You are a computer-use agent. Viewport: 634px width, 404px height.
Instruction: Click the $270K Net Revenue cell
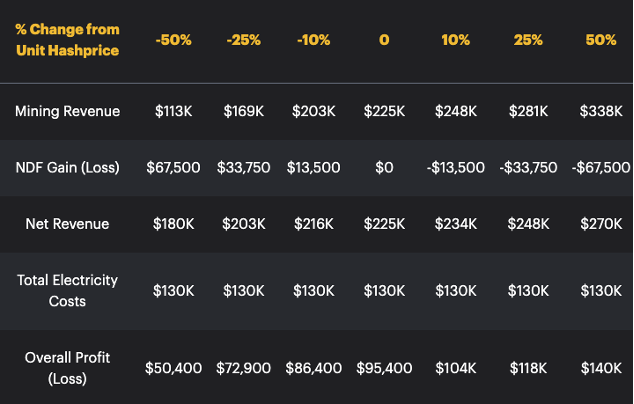click(600, 224)
